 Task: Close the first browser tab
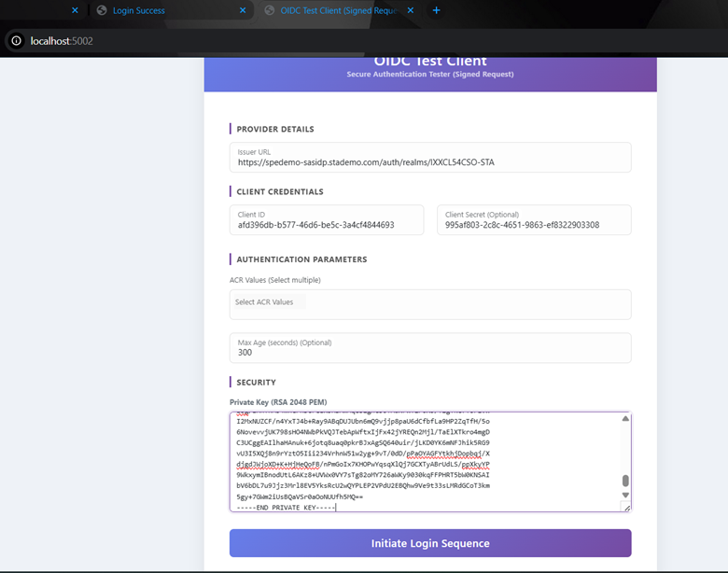(x=75, y=10)
